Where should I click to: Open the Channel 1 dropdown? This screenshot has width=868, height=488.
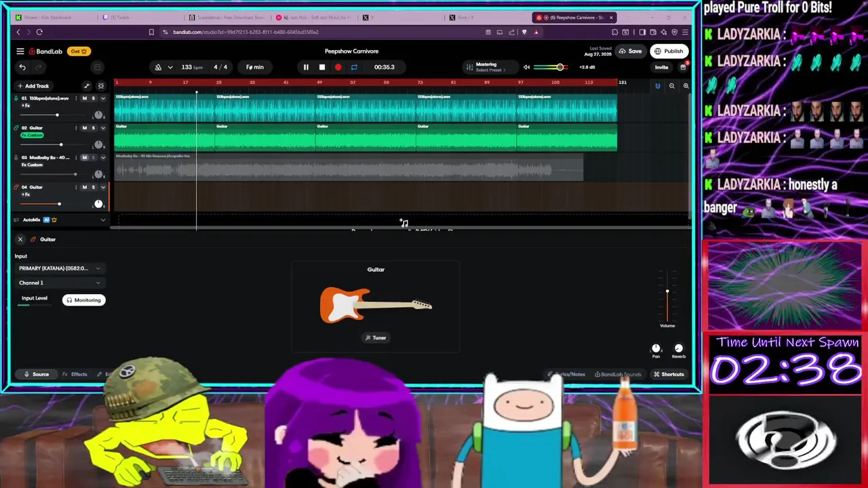[x=60, y=283]
